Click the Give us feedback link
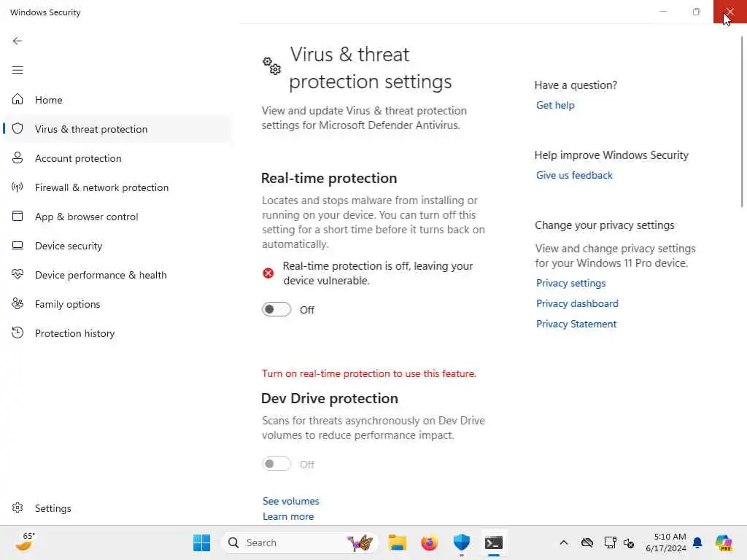This screenshot has width=747, height=560. (x=574, y=175)
